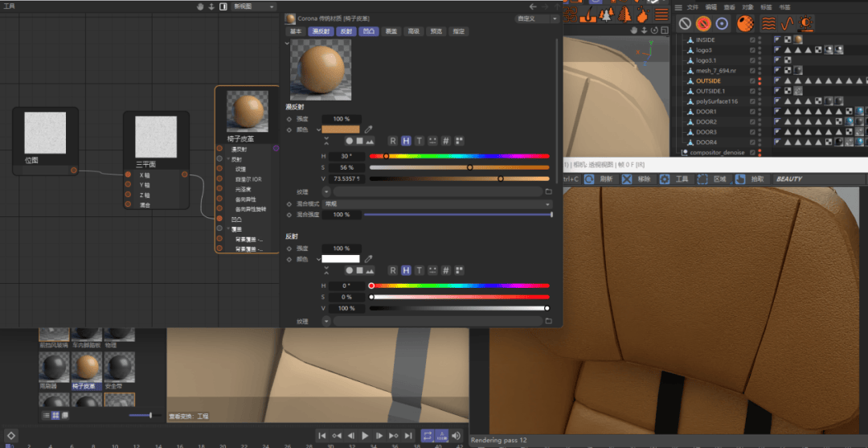Open the custom preset dropdown in material editor
Image resolution: width=868 pixels, height=448 pixels.
(536, 18)
